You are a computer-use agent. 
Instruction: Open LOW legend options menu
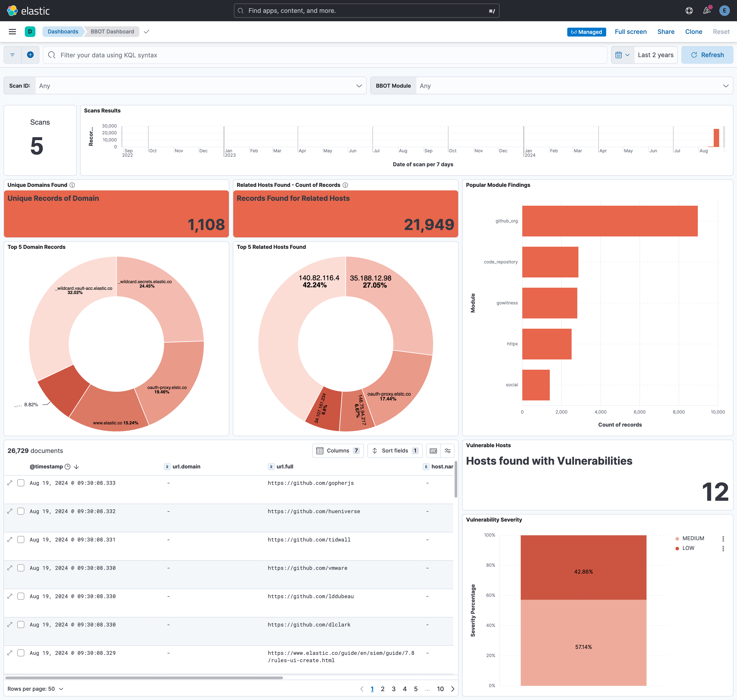pos(723,548)
